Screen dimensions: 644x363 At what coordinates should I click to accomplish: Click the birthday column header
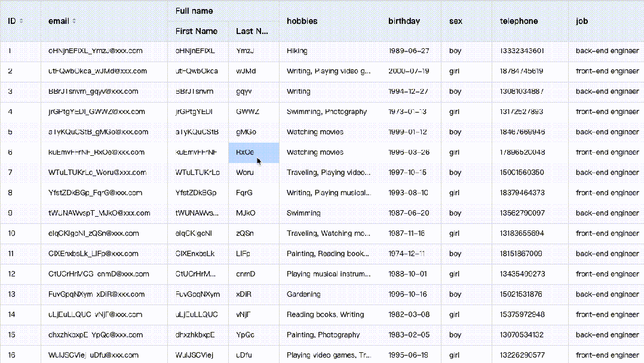404,21
